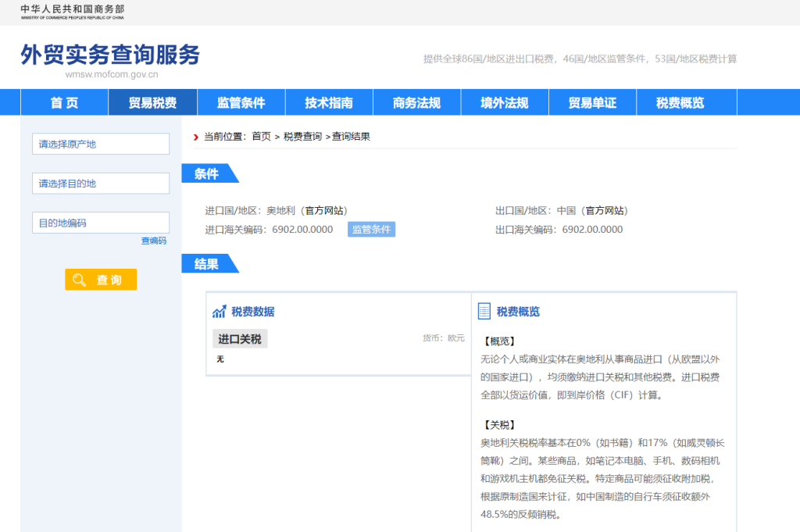Click the blue 监管条件 button beside import code
Image resolution: width=800 pixels, height=532 pixels.
(371, 230)
